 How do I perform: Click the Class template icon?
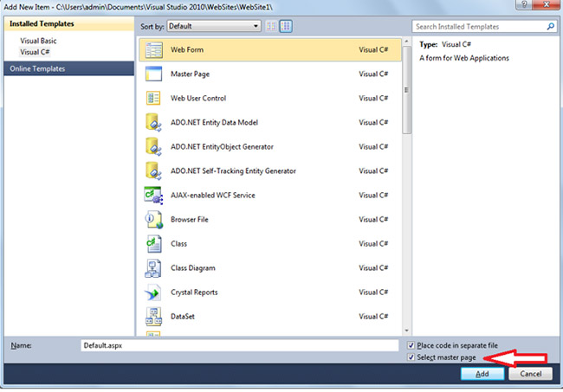pos(153,244)
